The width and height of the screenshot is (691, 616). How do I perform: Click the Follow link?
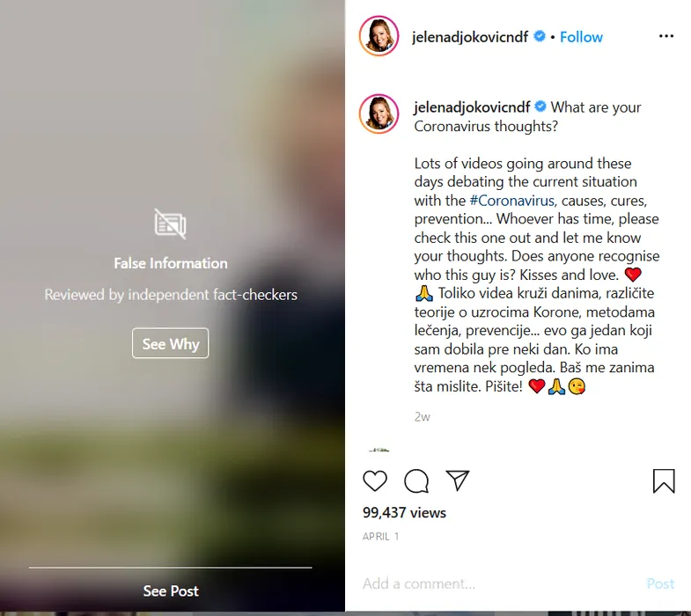click(581, 37)
